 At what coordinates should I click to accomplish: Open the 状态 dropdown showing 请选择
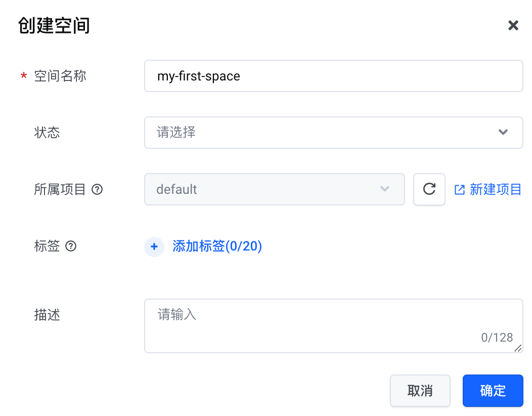click(x=324, y=133)
